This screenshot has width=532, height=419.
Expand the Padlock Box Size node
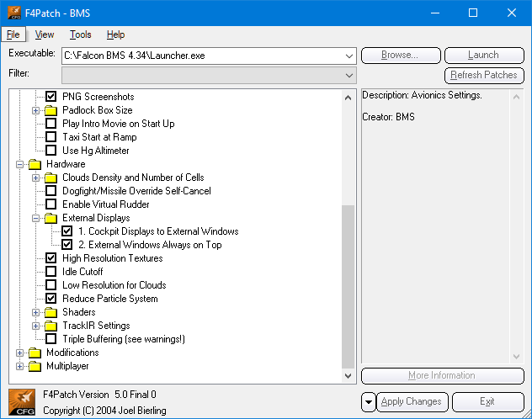click(35, 110)
